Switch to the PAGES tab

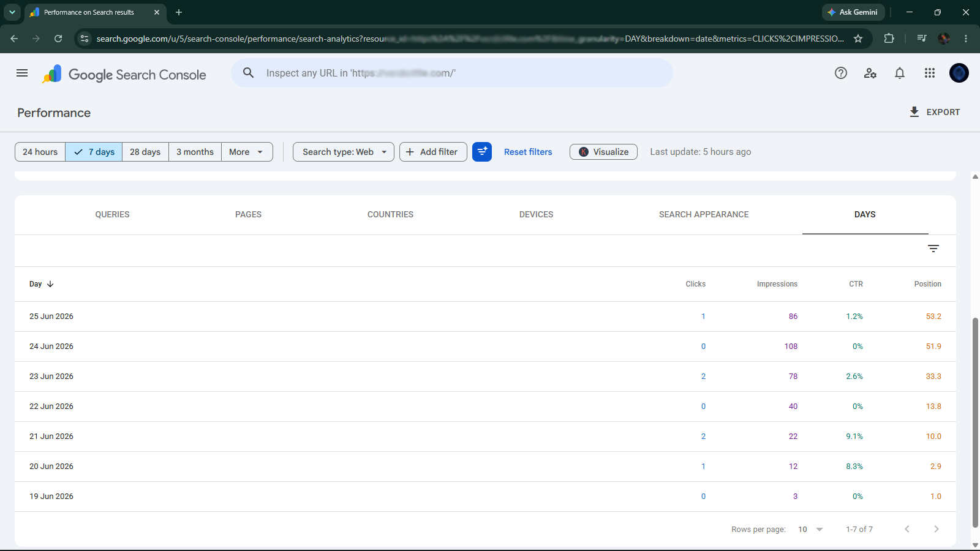248,214
